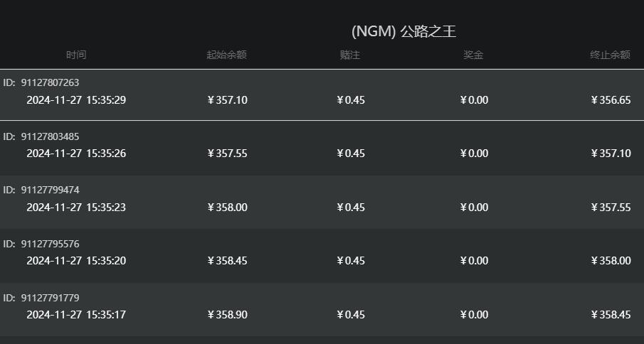
Task: Click the starting balance ¥358.00
Action: click(x=227, y=208)
